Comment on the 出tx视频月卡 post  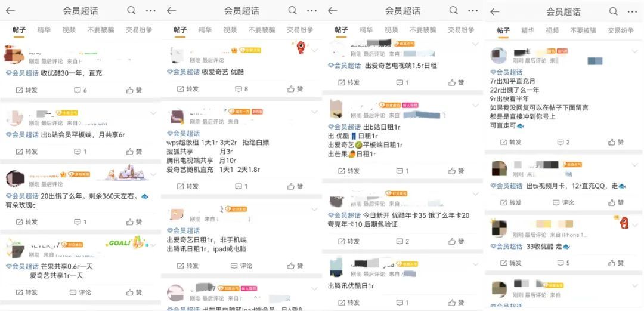[563, 202]
